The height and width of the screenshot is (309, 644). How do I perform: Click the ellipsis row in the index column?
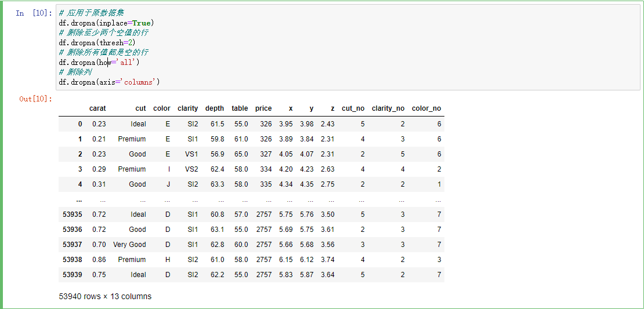[79, 201]
